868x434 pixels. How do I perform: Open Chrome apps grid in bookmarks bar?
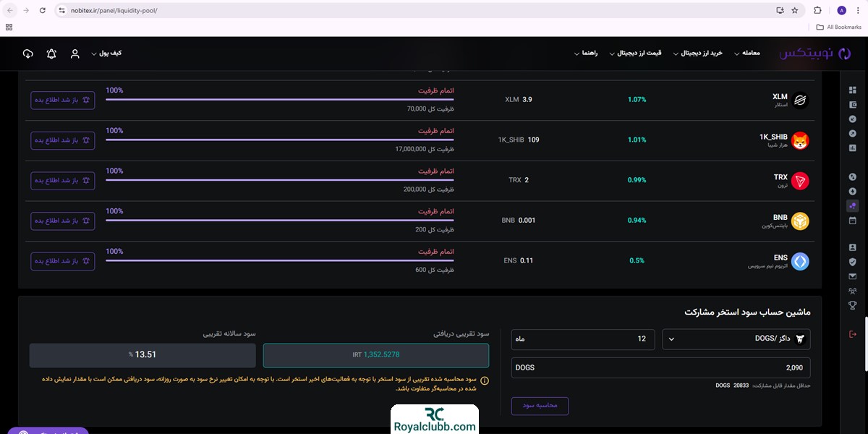pos(9,27)
